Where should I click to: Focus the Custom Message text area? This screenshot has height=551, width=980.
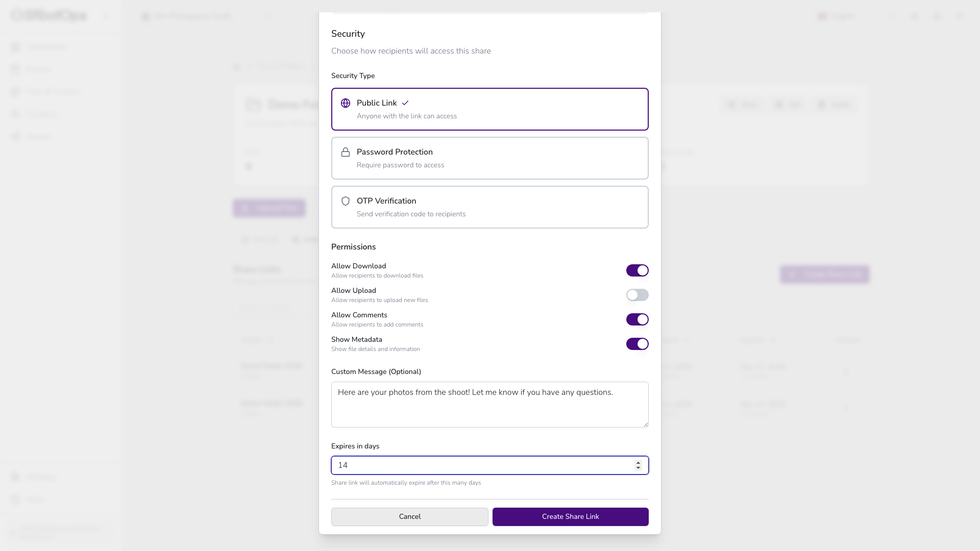click(489, 405)
